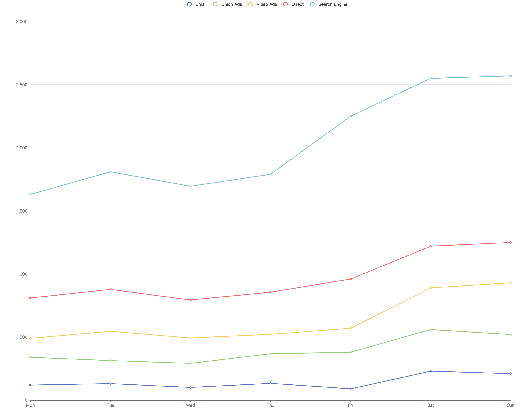
Task: Click the Wed x-axis label
Action: tap(190, 405)
